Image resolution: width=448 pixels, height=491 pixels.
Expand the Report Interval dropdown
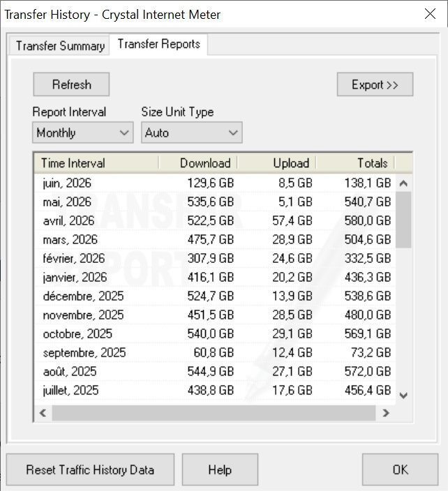[x=83, y=133]
